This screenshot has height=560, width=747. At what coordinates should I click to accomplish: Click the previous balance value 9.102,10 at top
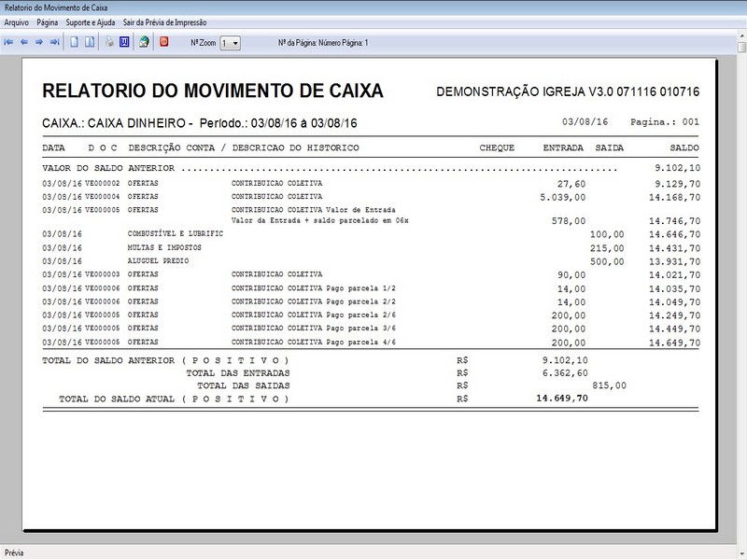(678, 168)
